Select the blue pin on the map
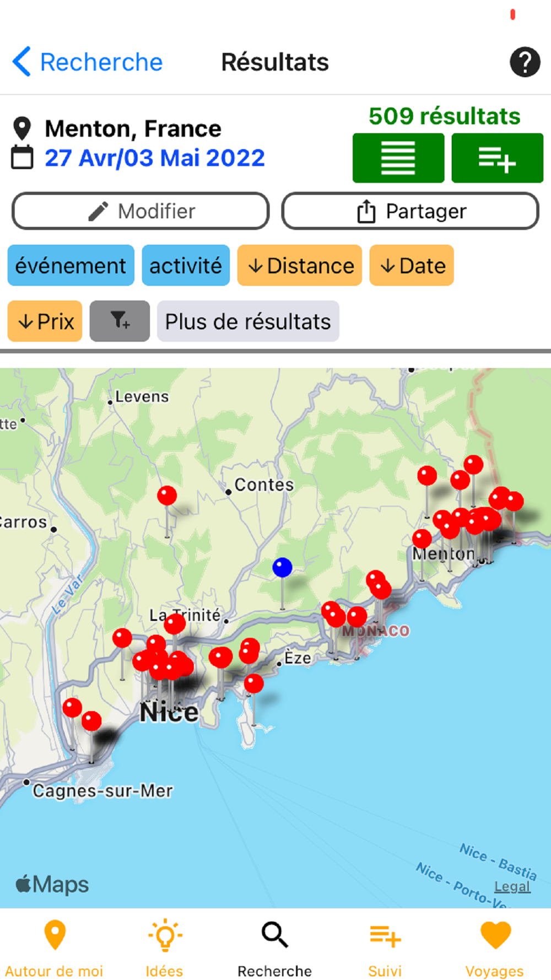 [x=282, y=567]
